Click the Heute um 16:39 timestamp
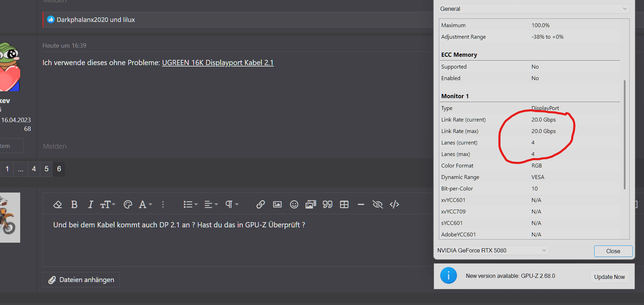 (64, 46)
